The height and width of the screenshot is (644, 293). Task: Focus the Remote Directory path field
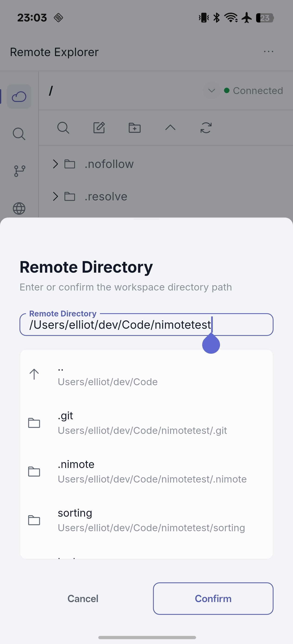(146, 325)
